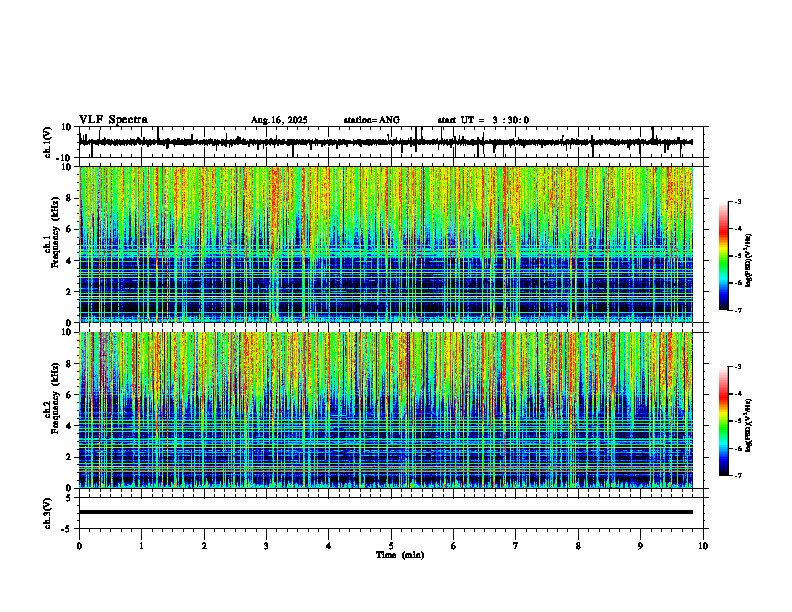
Task: Select the upper color bar's "-7" label
Action: coord(737,310)
